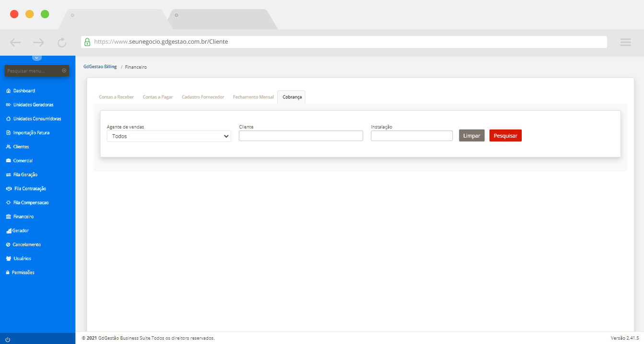644x344 pixels.
Task: Click the Usuários group icon
Action: pyautogui.click(x=8, y=259)
